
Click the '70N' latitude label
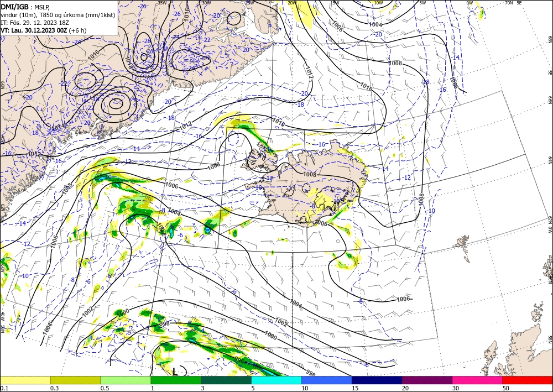coord(509,3)
